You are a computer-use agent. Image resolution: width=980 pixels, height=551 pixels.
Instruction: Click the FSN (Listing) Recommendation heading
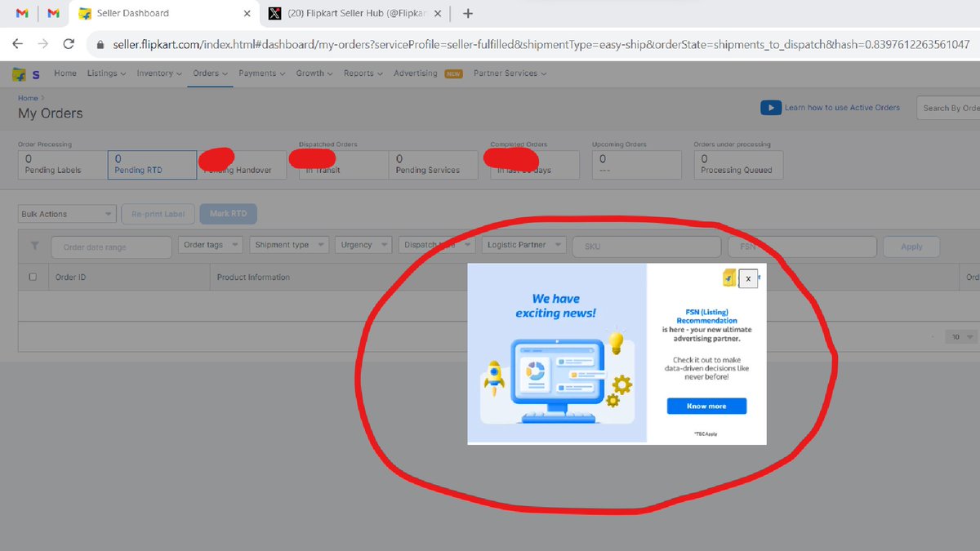tap(706, 317)
